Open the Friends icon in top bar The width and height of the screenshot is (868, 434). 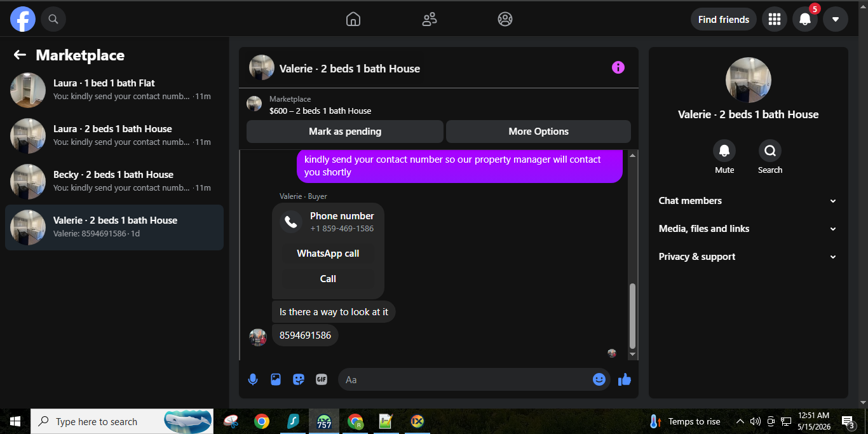point(430,19)
